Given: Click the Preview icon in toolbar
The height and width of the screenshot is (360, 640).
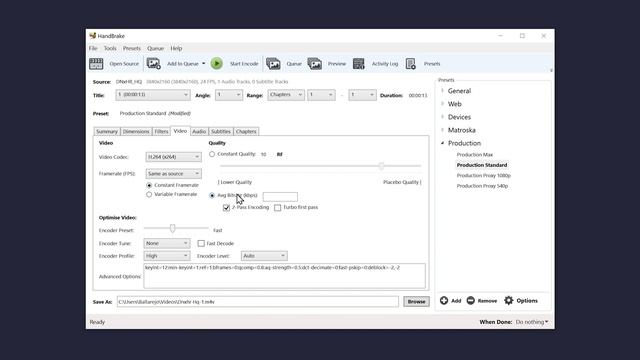Looking at the screenshot, I should pyautogui.click(x=315, y=64).
